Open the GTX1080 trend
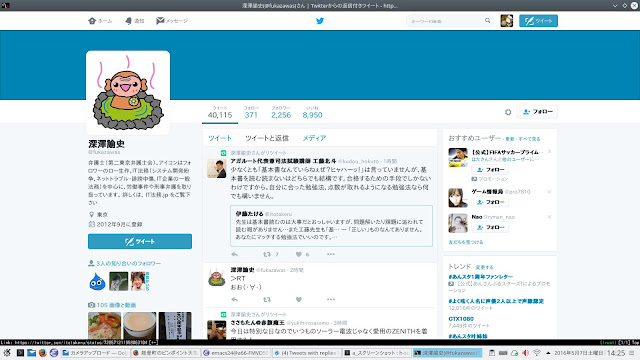The image size is (640, 360). point(461,319)
